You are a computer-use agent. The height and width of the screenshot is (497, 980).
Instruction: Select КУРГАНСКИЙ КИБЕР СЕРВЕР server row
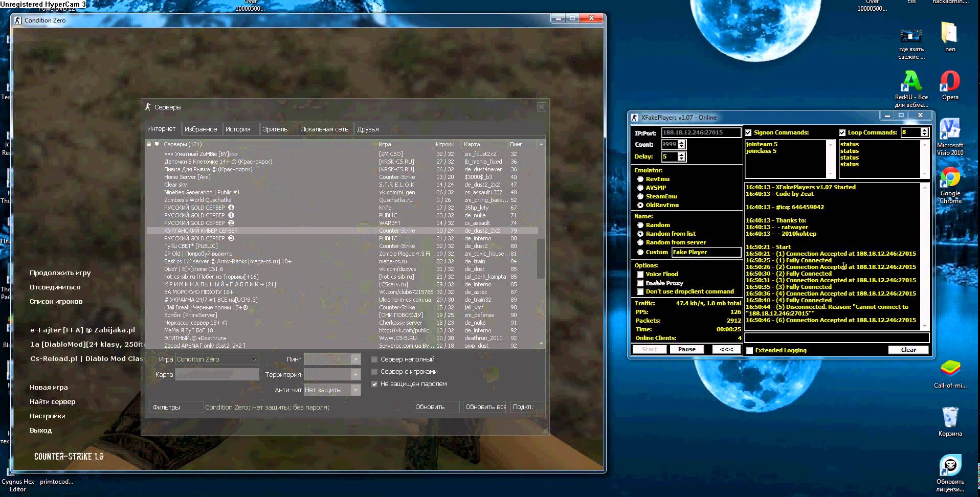point(342,231)
